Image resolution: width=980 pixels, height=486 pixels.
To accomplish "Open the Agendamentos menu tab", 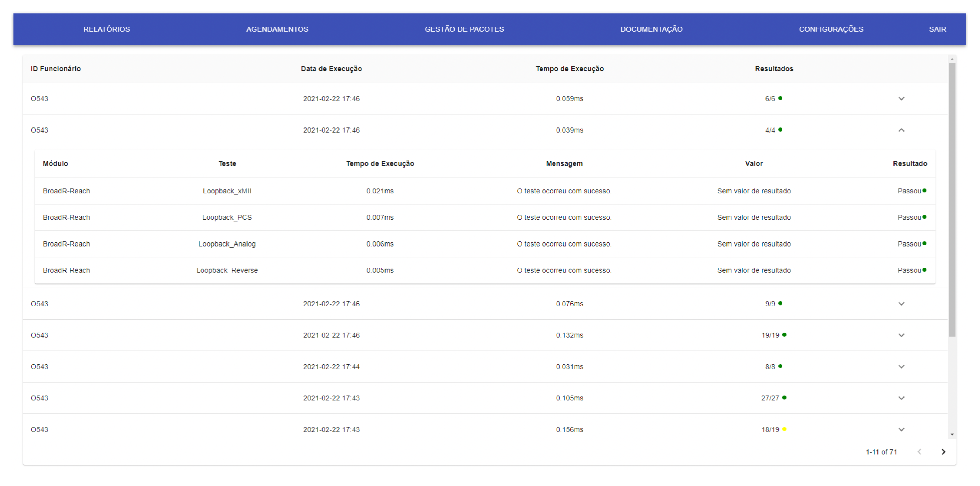I will 277,29.
